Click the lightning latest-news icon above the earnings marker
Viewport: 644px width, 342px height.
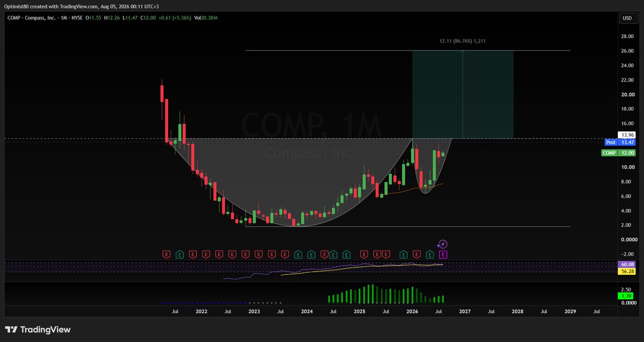click(443, 244)
